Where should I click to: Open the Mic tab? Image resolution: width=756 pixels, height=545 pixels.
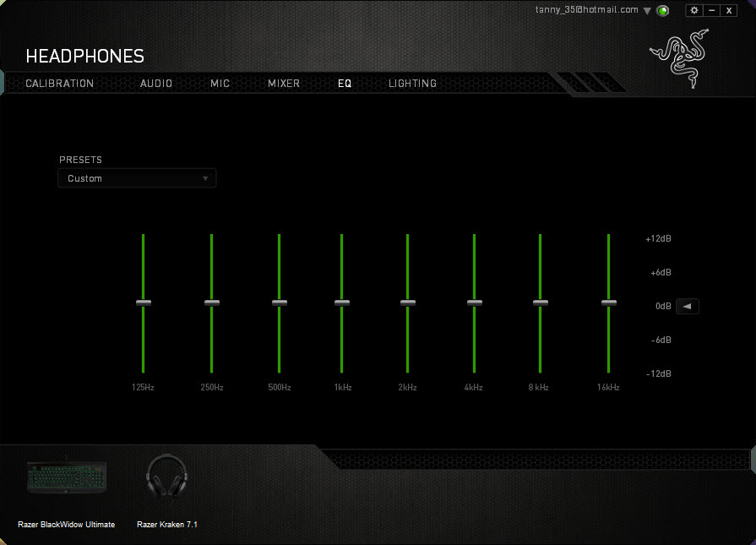coord(220,84)
